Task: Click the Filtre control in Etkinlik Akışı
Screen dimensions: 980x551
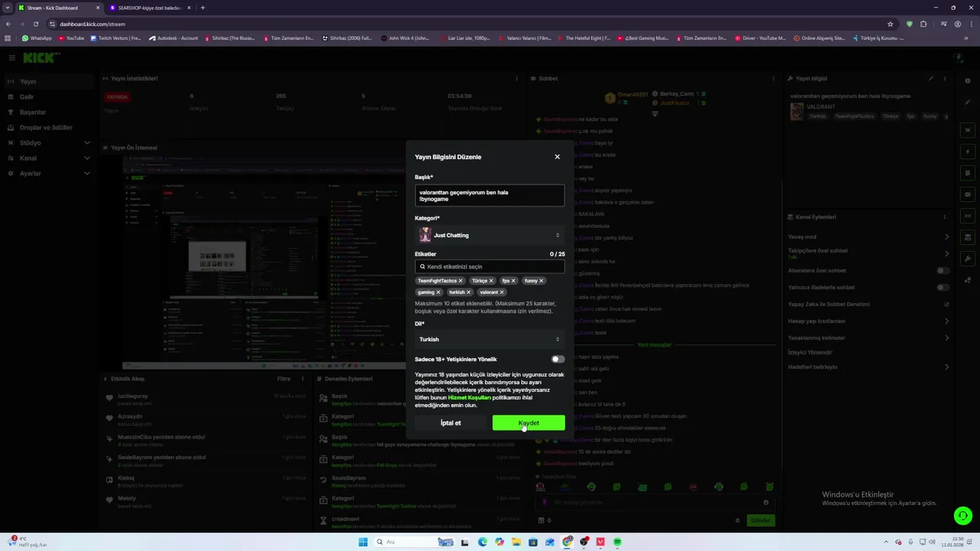Action: (x=283, y=379)
